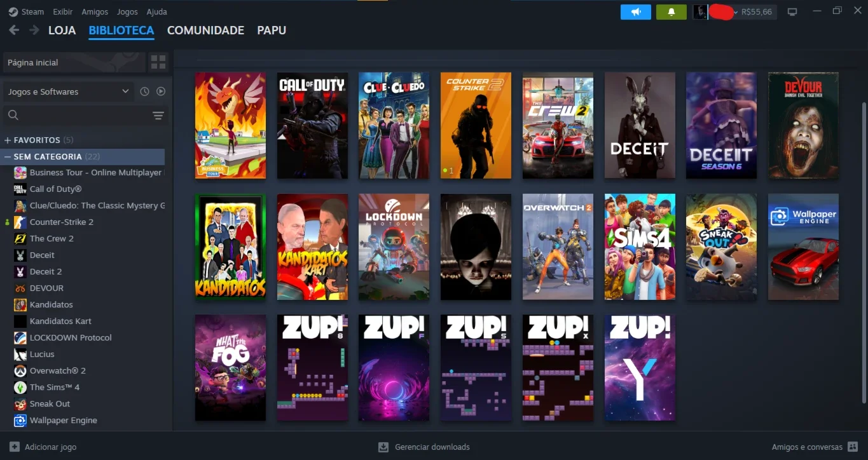Open the Exibir menu
This screenshot has height=460, width=868.
coord(63,11)
